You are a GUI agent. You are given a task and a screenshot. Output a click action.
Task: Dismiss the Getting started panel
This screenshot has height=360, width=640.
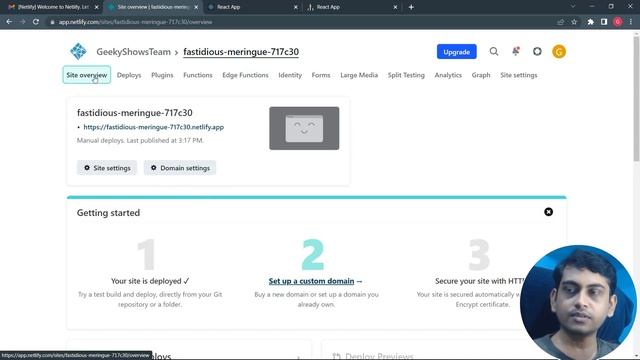point(549,212)
